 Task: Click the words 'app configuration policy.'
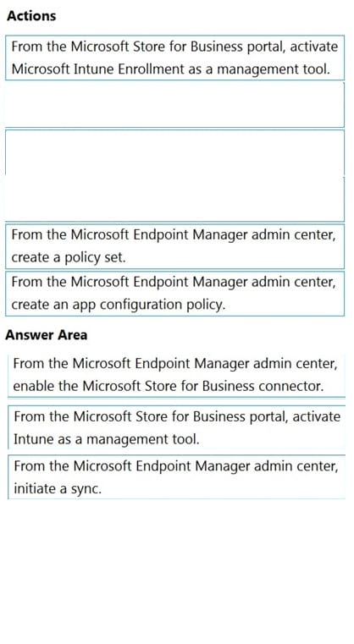tap(163, 305)
